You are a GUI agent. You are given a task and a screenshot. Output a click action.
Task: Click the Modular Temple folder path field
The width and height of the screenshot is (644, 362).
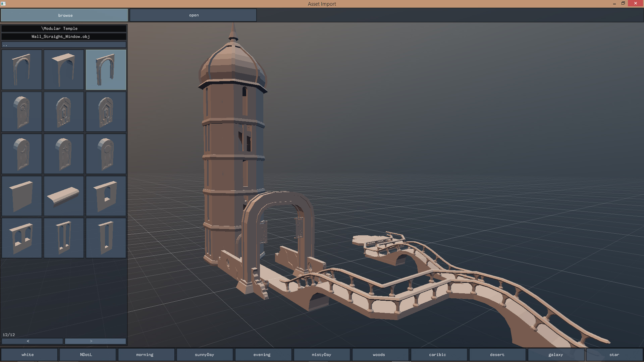coord(64,28)
